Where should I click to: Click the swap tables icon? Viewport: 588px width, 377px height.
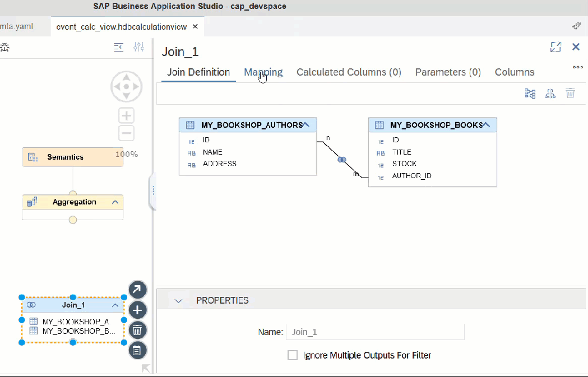pyautogui.click(x=550, y=94)
